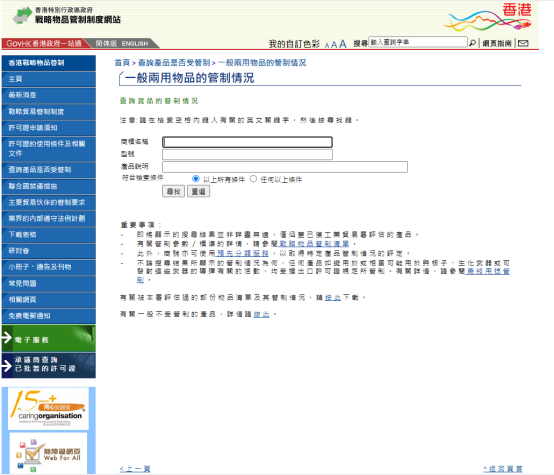Select the largest text size A
The image size is (554, 475).
(x=343, y=44)
